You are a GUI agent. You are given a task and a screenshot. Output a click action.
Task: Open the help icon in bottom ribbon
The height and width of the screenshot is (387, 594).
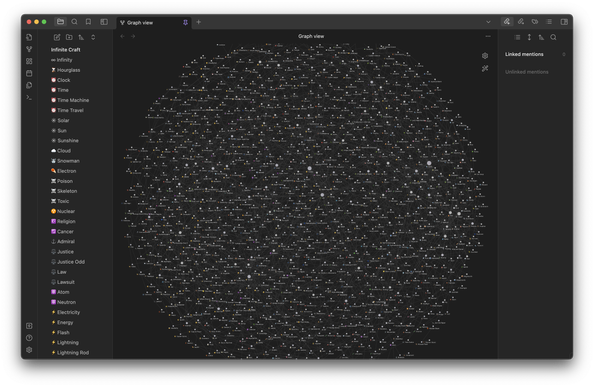pos(29,338)
